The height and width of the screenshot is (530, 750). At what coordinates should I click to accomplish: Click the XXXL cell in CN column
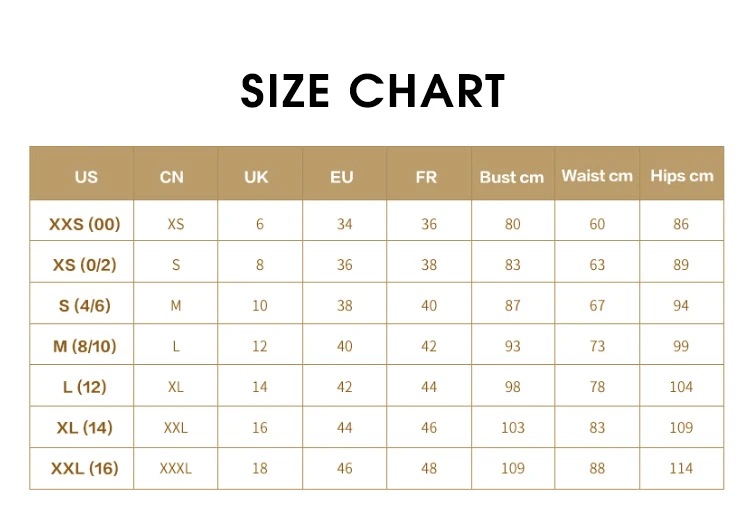[176, 468]
